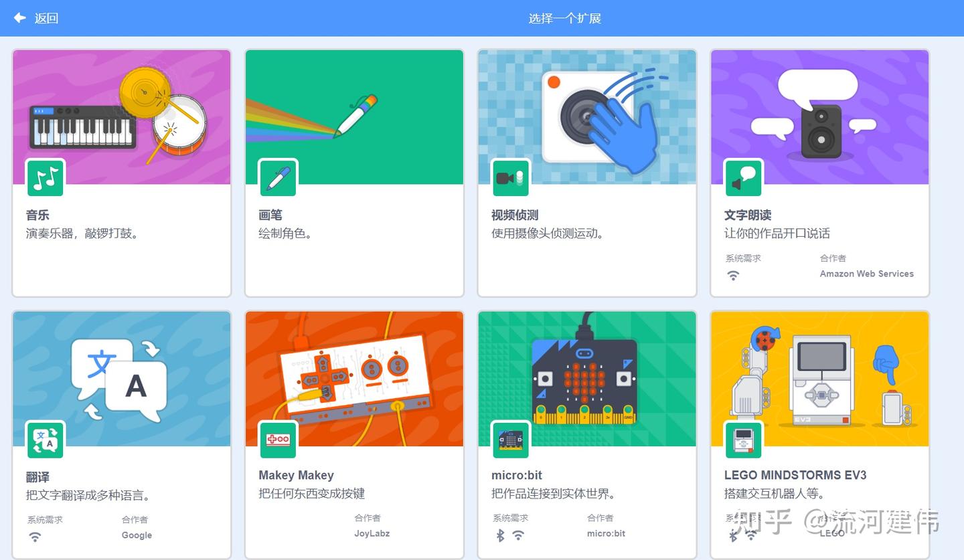Click the WiFi icon under 文字朗读

pos(733,274)
